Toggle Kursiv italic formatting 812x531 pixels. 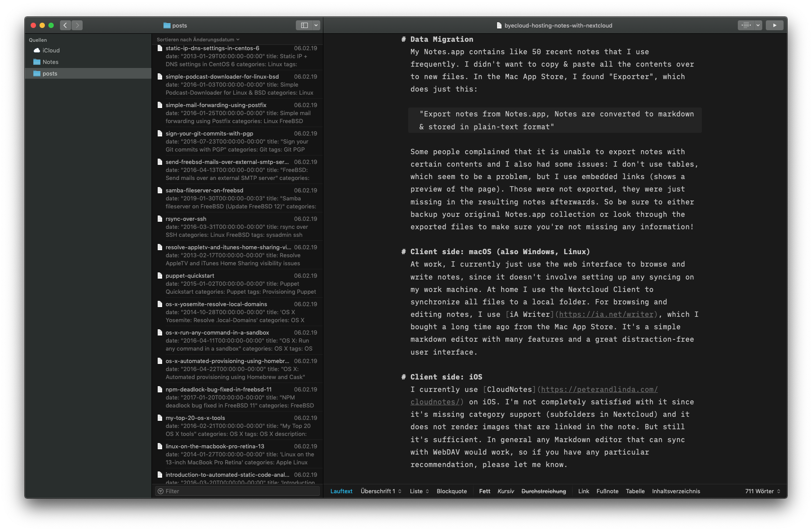pos(506,491)
